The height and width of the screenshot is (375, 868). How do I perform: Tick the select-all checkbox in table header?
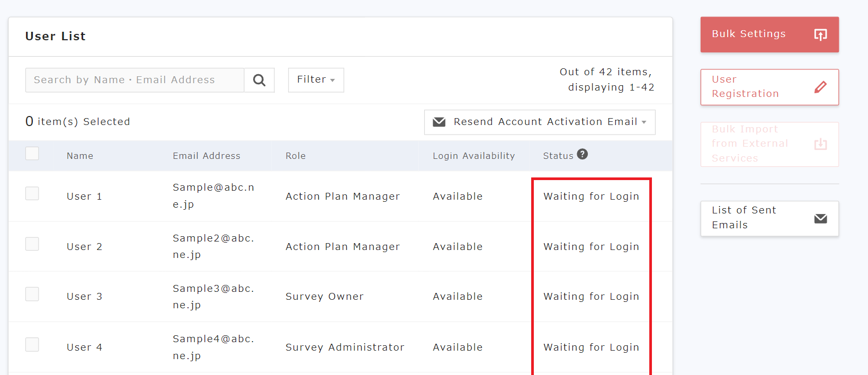(32, 154)
